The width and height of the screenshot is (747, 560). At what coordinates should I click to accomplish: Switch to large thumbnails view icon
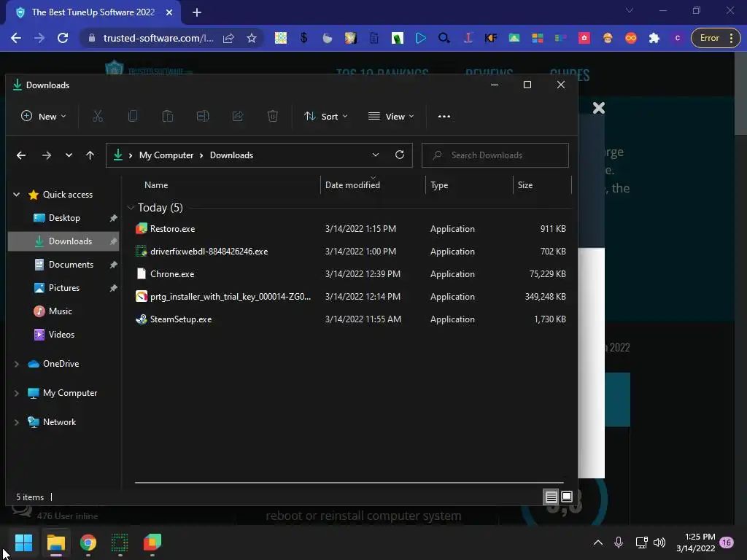pyautogui.click(x=566, y=497)
